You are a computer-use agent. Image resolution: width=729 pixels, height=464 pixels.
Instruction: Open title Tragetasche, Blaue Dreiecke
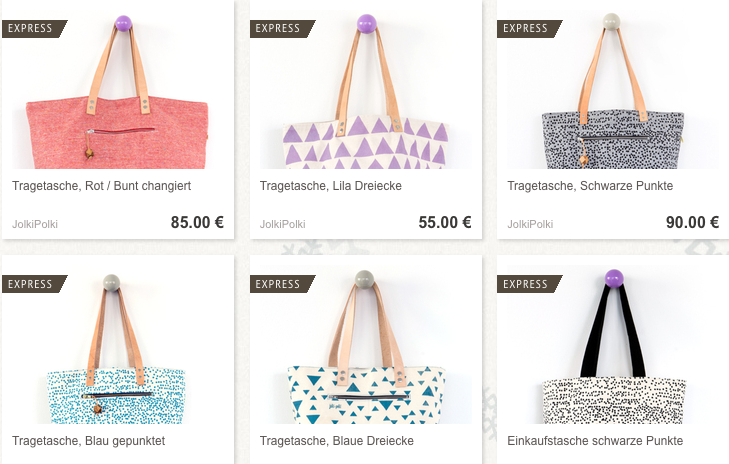[x=337, y=441]
